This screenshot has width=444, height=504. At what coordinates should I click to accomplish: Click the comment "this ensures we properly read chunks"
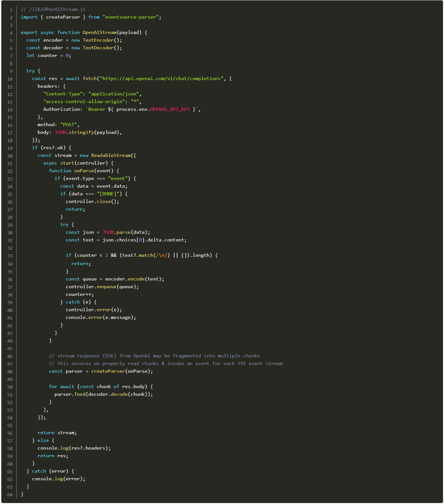point(166,363)
